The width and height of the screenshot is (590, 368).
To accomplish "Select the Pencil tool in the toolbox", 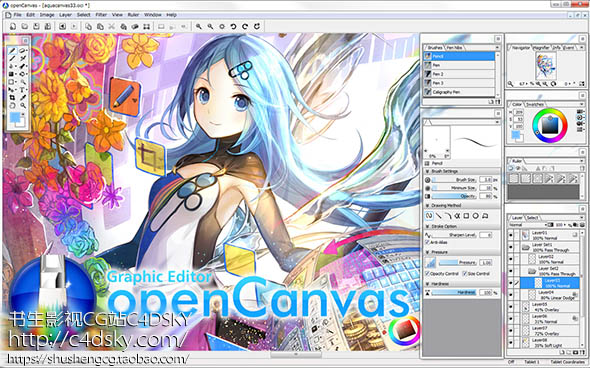I will coord(12,50).
